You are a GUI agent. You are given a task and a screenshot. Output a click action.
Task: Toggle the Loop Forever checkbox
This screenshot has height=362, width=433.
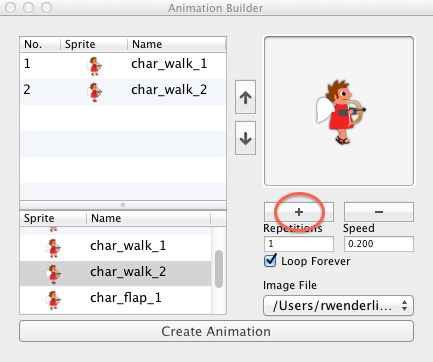[x=270, y=260]
